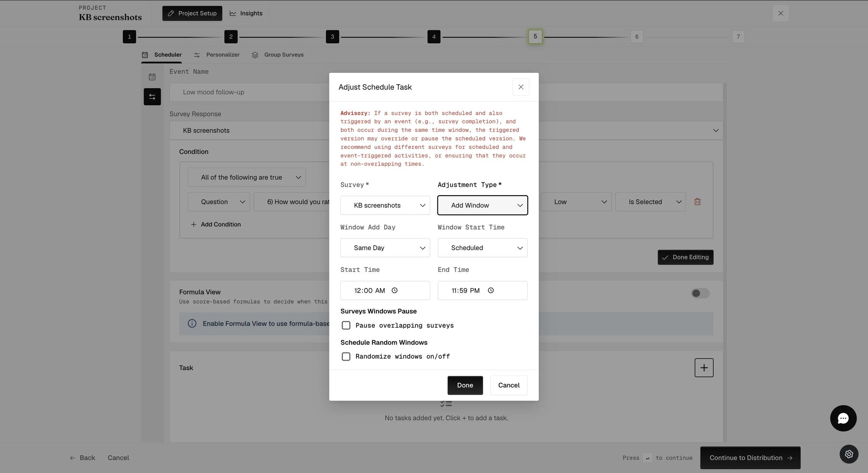Click the calendar icon in the sidebar
The image size is (868, 473).
tap(152, 77)
